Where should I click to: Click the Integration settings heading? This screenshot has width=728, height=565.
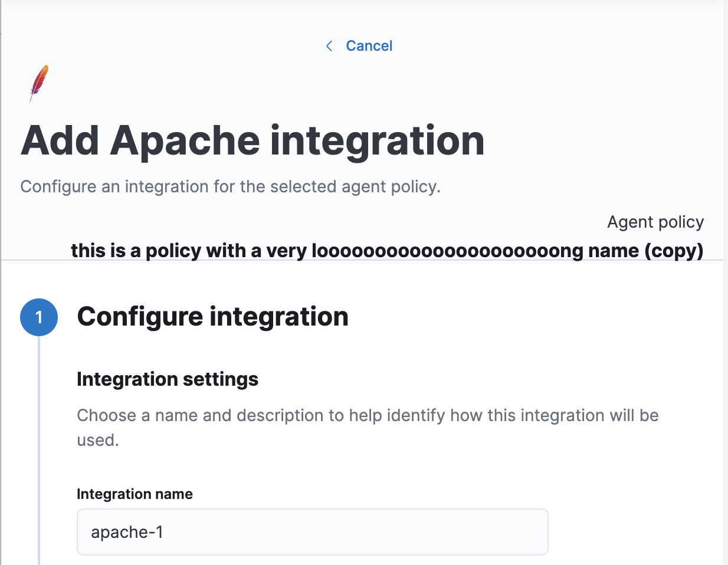coord(168,379)
